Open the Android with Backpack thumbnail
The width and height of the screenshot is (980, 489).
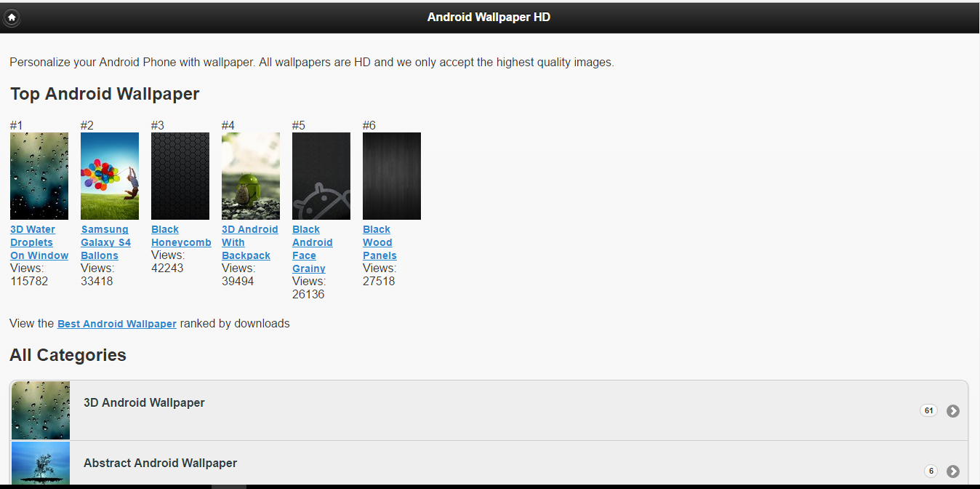[x=251, y=176]
